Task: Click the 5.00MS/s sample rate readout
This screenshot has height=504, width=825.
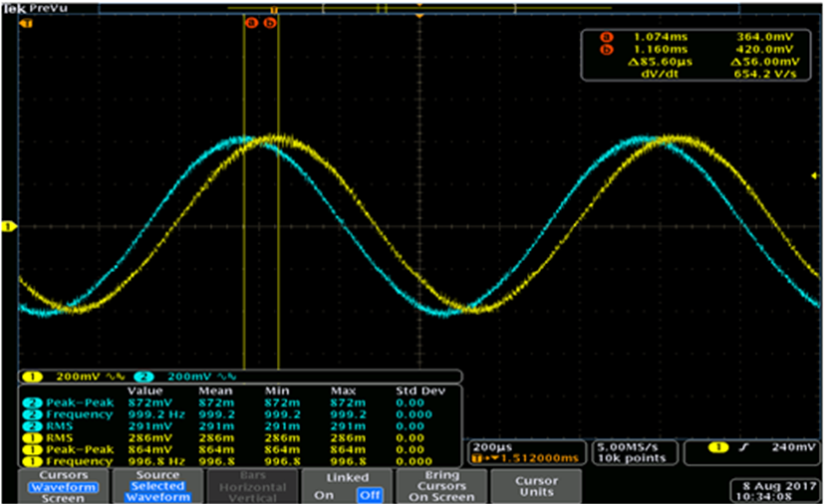Action: [x=627, y=447]
